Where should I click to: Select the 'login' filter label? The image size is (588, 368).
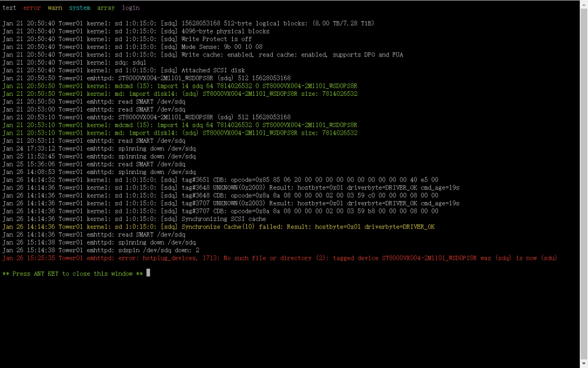click(131, 8)
